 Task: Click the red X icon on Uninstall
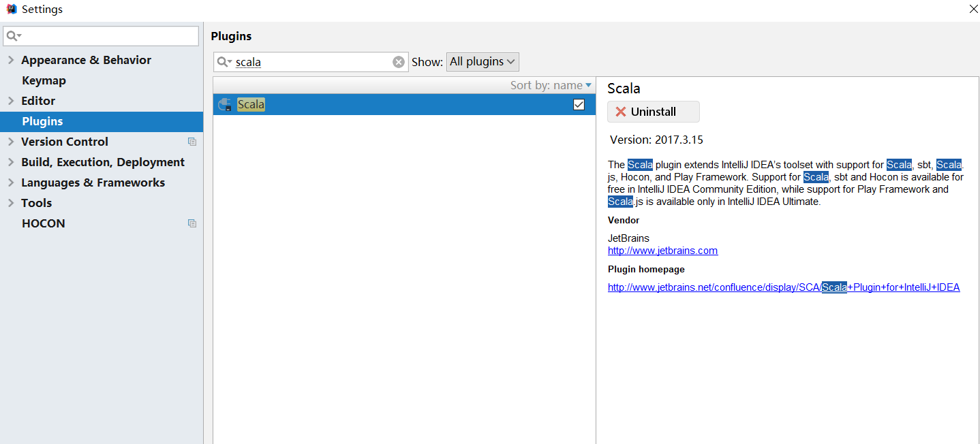pos(621,112)
